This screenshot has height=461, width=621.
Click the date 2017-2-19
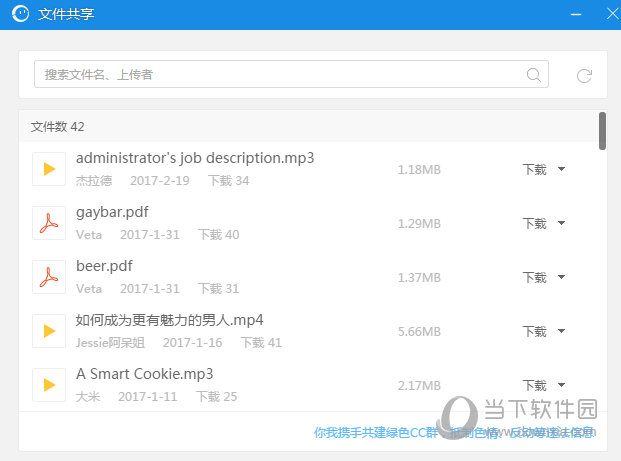pos(160,181)
